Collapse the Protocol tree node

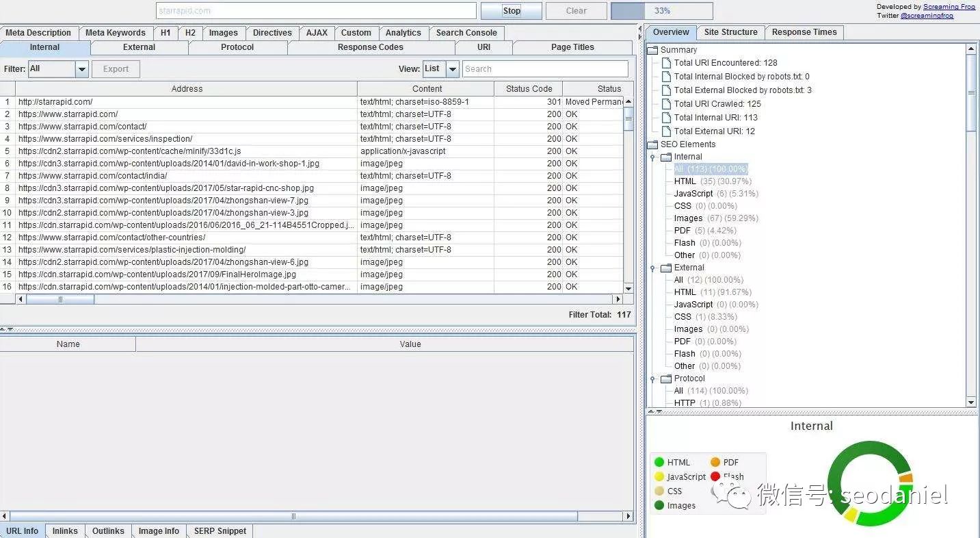pos(653,379)
